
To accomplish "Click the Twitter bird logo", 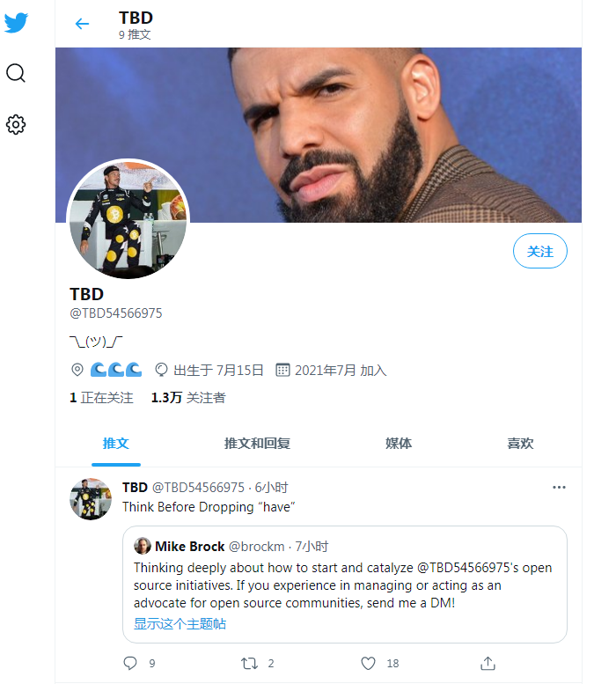I will pos(17,23).
